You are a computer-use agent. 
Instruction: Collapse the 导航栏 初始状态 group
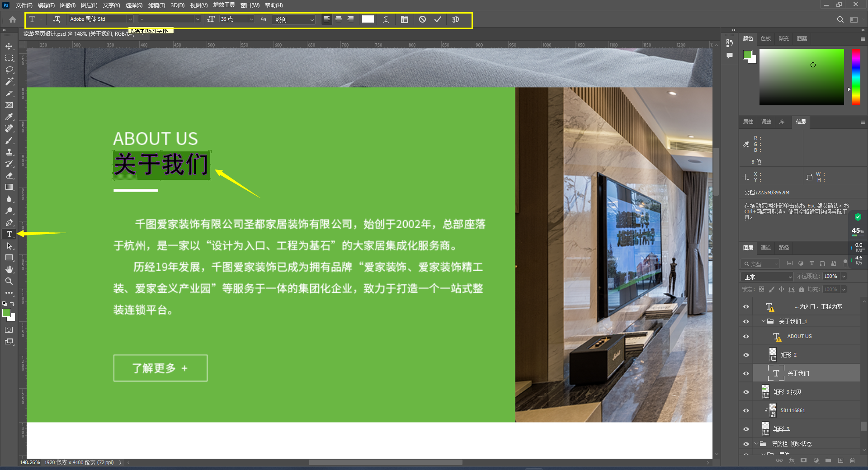coord(756,444)
